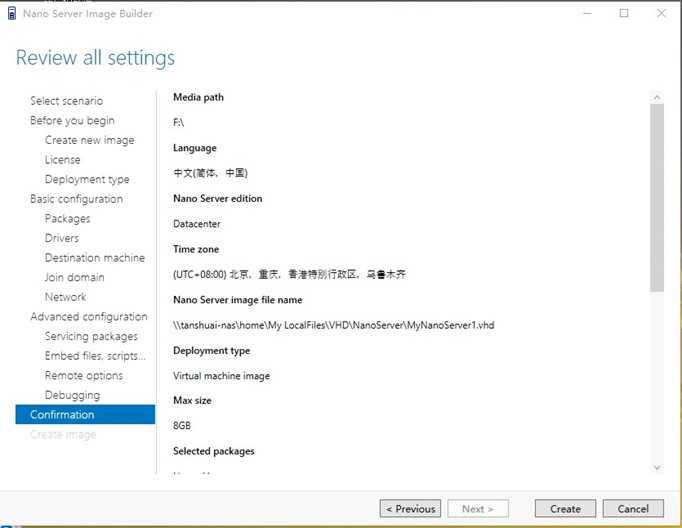Click the Create button

click(565, 508)
